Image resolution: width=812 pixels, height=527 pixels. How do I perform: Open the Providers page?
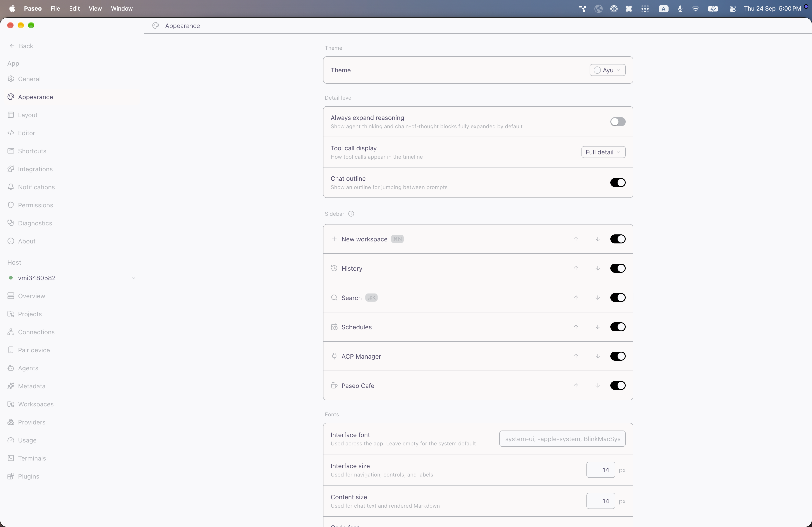click(72, 422)
